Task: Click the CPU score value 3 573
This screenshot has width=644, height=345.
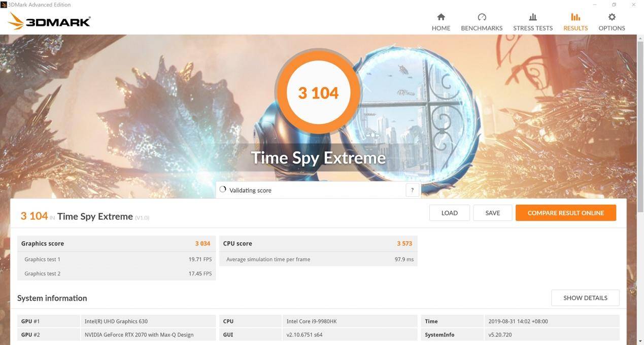Action: pos(404,243)
